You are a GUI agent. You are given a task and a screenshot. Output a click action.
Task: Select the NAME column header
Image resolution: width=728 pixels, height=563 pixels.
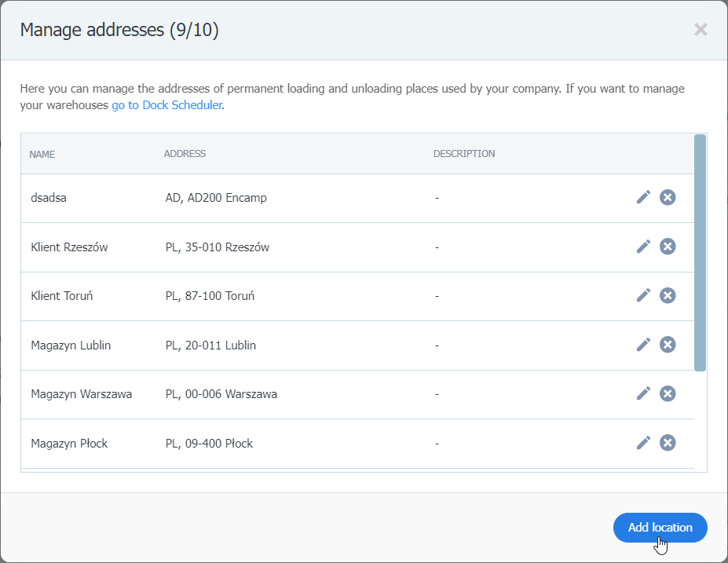(x=42, y=154)
